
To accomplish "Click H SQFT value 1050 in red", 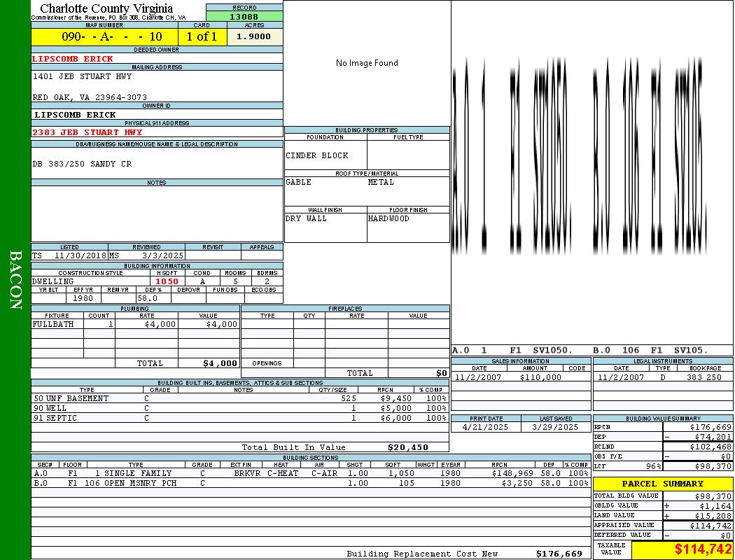I will coord(167,281).
